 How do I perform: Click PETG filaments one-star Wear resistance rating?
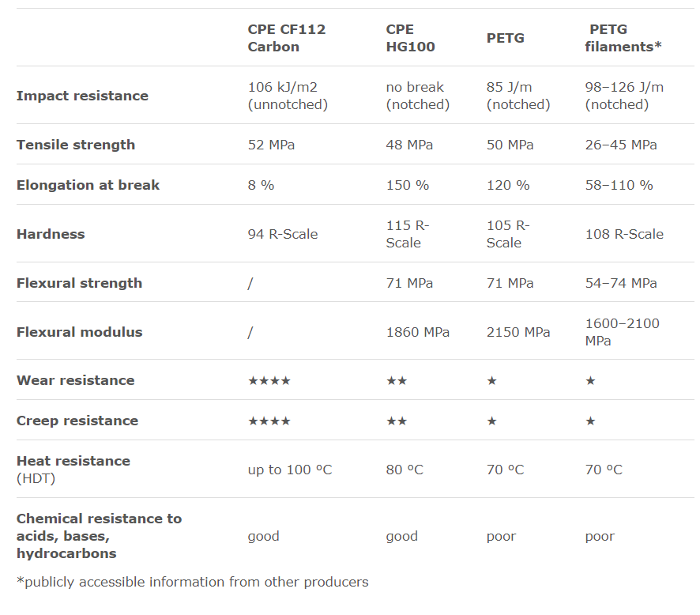coord(590,380)
